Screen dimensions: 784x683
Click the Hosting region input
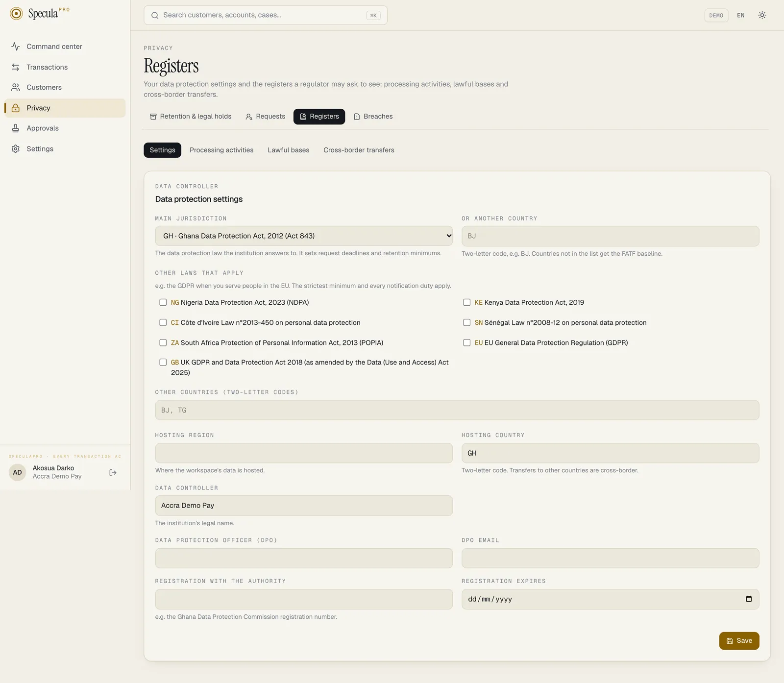pos(304,453)
